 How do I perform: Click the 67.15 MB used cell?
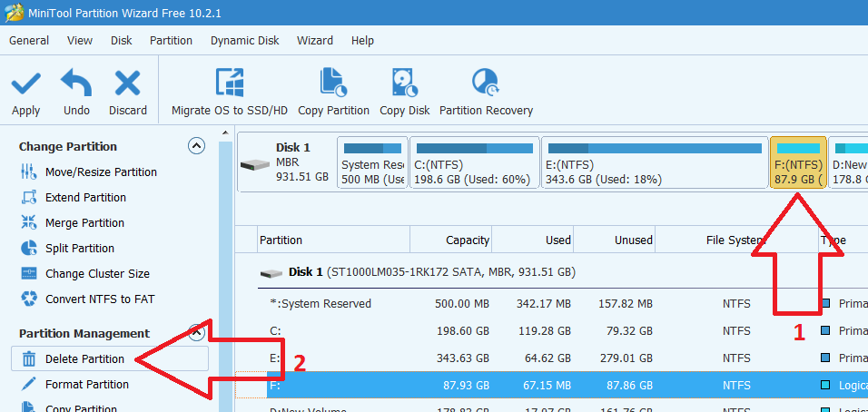(x=546, y=386)
